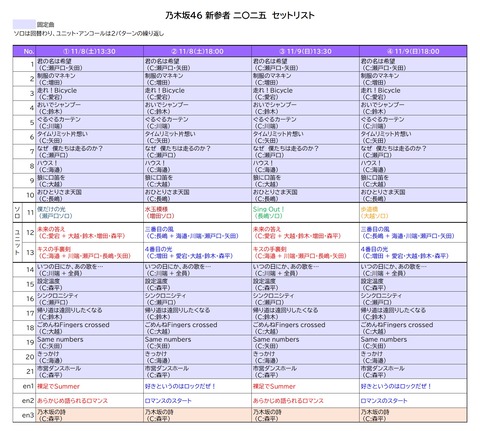Viewport: 480px width, 431px height.
Task: Click the vertical 'ソロ' section label
Action: tap(17, 212)
